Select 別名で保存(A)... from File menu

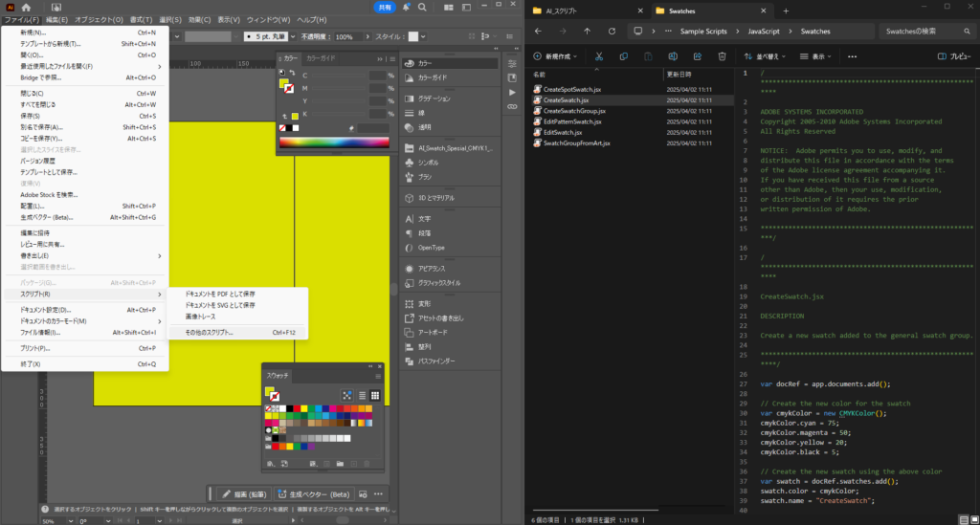(85, 127)
